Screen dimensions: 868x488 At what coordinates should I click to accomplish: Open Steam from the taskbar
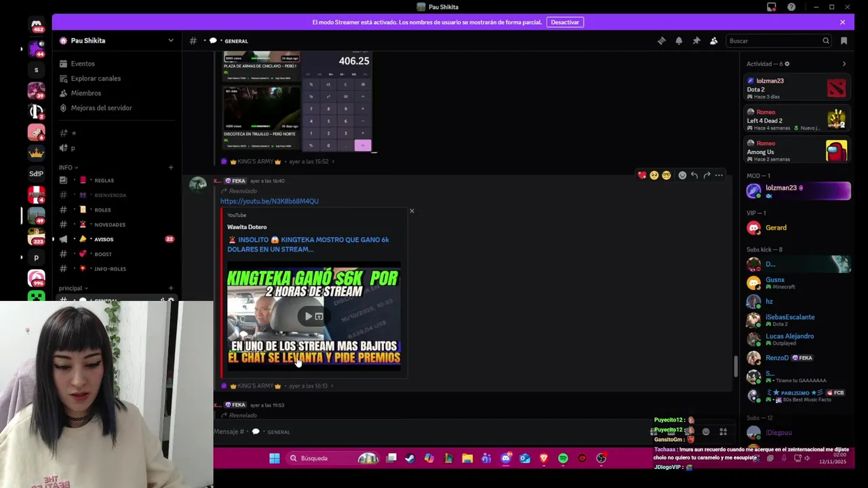tap(410, 458)
